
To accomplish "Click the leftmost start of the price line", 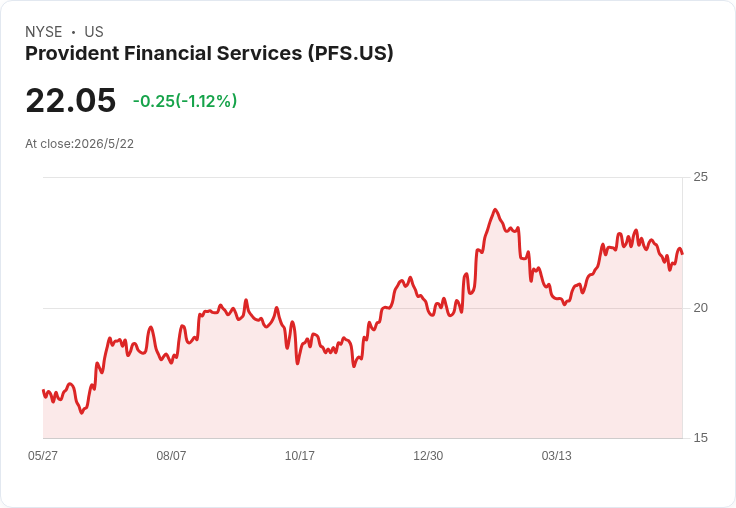I will (43, 391).
